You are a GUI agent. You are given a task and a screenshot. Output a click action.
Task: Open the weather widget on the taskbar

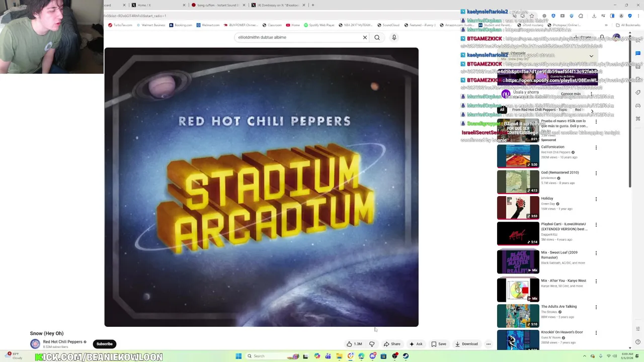(x=14, y=356)
